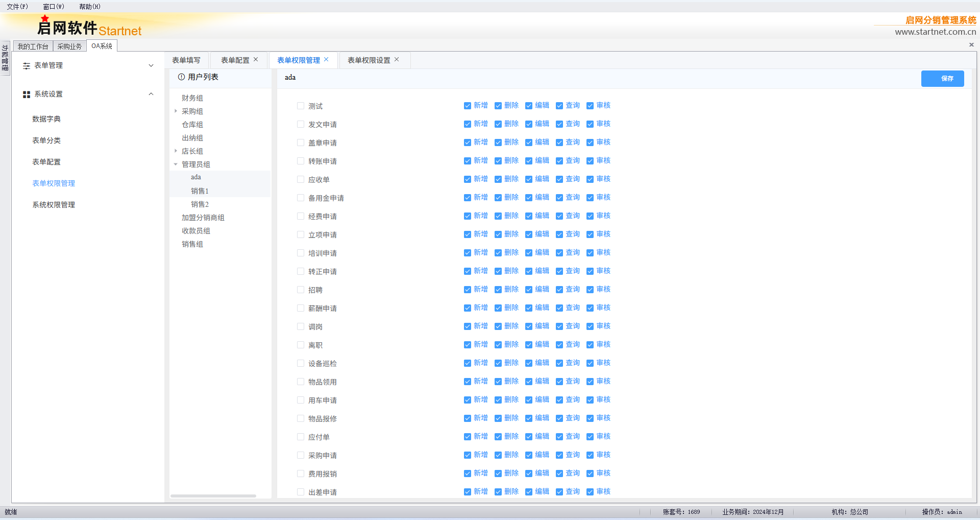Toggle the 招聘 form checkbox

point(301,290)
